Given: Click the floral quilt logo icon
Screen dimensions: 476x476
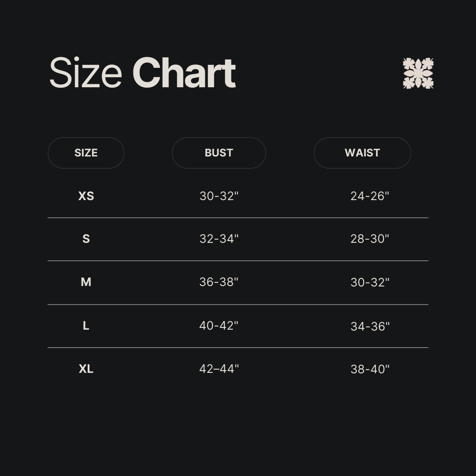Looking at the screenshot, I should [x=418, y=73].
